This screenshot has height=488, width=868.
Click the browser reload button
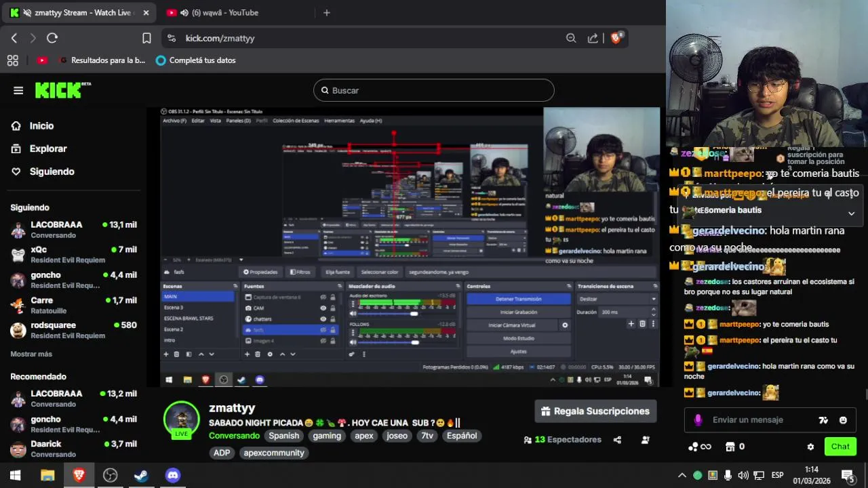click(52, 38)
